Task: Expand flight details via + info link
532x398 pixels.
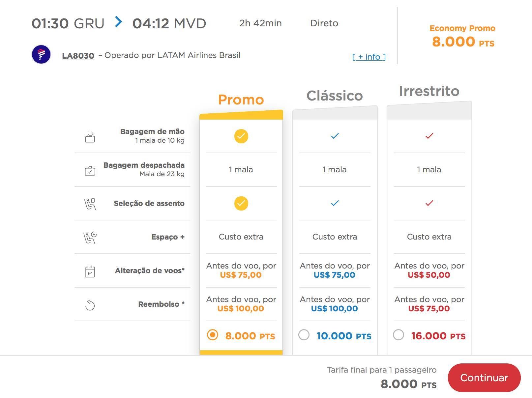Action: tap(369, 57)
